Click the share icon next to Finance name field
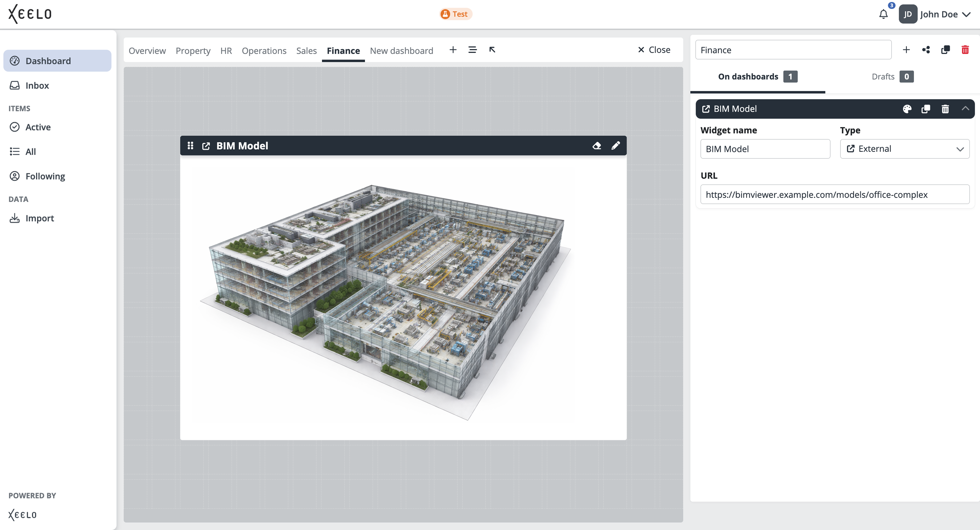This screenshot has width=980, height=530. pos(926,50)
